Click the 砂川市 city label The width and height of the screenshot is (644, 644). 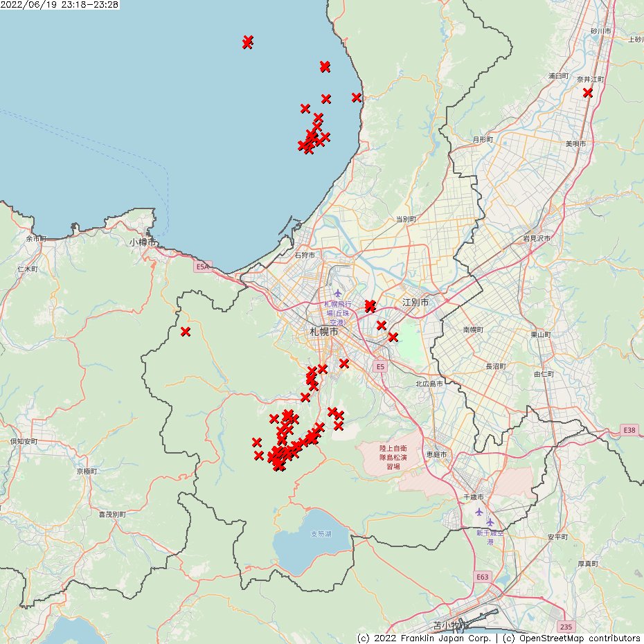[x=601, y=31]
